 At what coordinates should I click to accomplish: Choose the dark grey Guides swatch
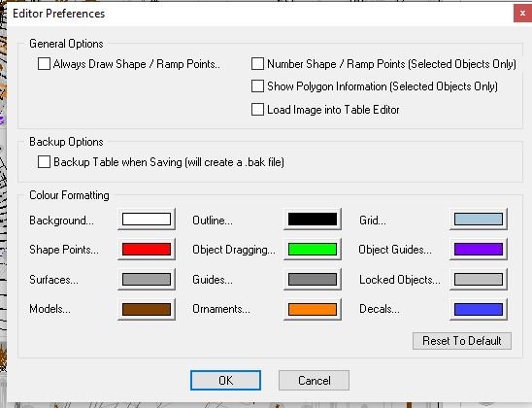pyautogui.click(x=313, y=280)
